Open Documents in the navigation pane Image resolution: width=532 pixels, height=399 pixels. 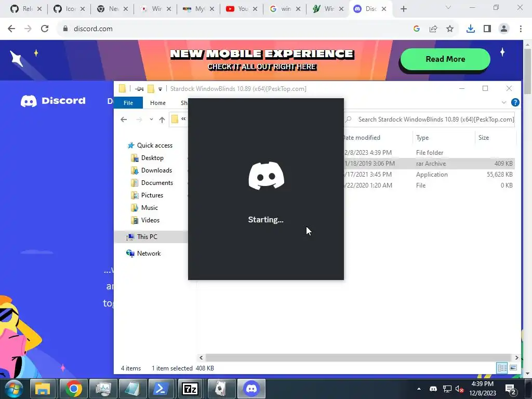(x=157, y=183)
